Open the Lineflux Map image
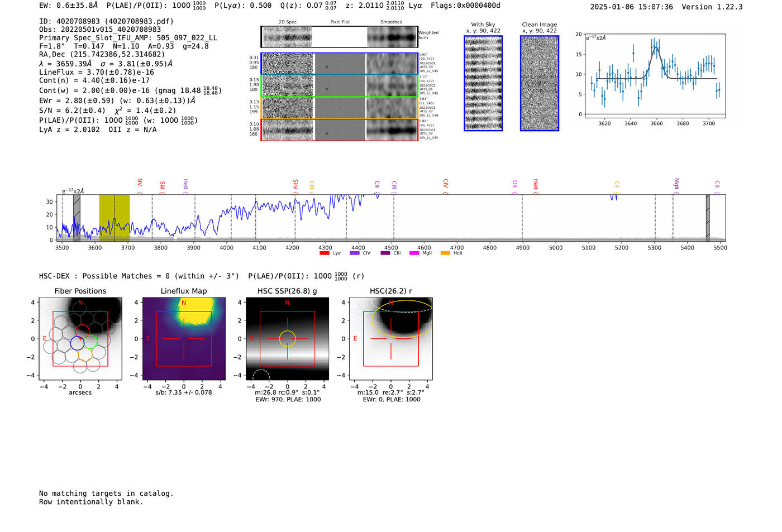Image resolution: width=782 pixels, height=532 pixels. click(x=184, y=339)
